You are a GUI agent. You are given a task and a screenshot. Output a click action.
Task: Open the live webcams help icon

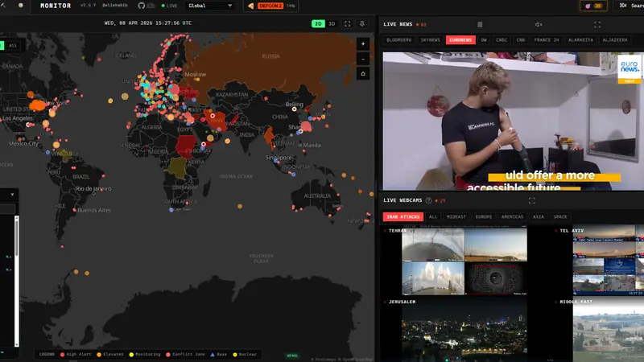428,200
